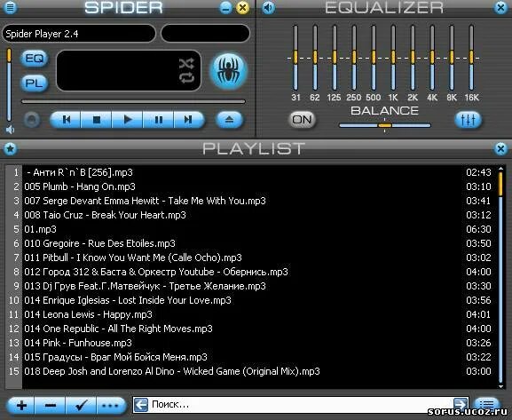Open more options ellipsis button

pos(111,406)
